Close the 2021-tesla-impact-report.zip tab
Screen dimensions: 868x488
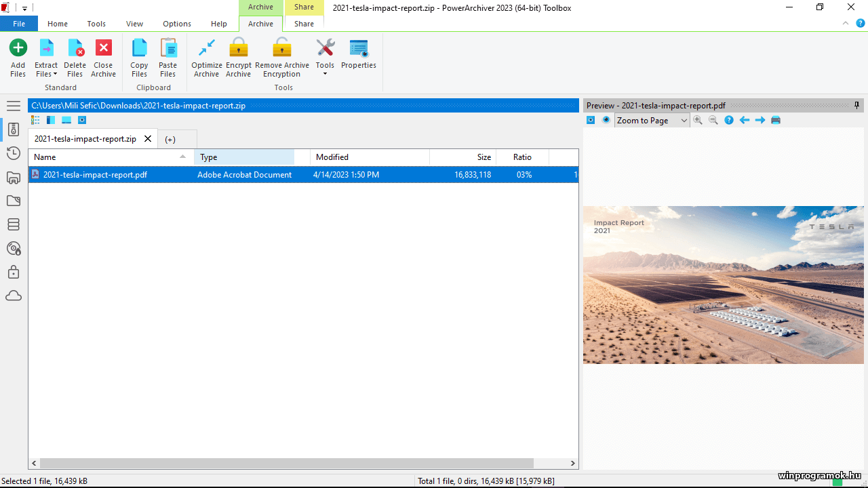[148, 139]
